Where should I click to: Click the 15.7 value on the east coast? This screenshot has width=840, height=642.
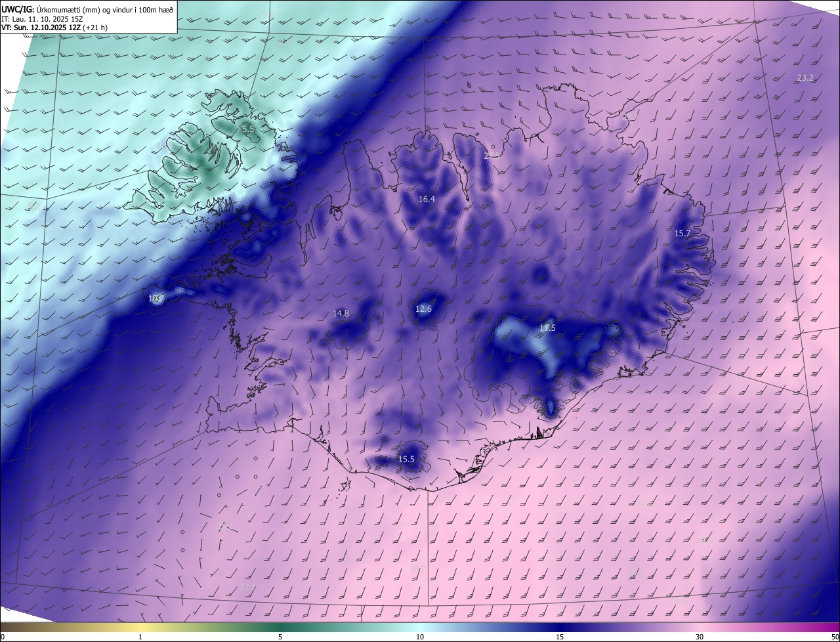(682, 234)
